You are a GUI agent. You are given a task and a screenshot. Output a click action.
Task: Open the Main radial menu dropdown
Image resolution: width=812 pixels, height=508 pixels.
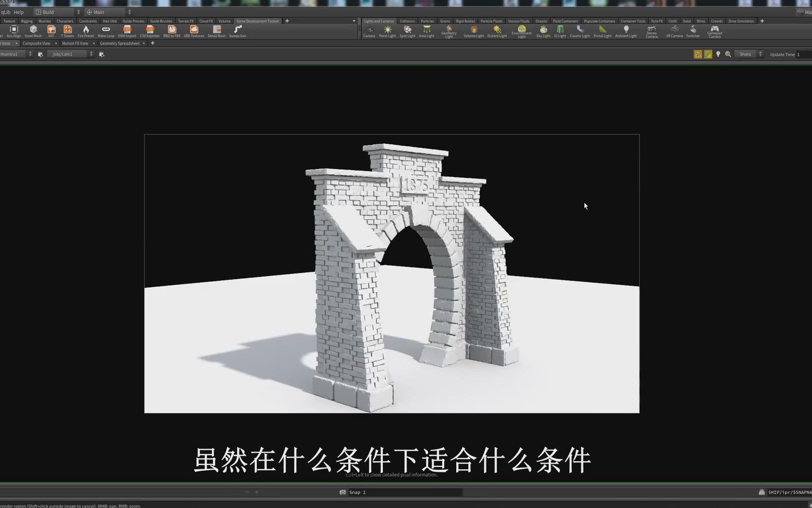pos(108,12)
